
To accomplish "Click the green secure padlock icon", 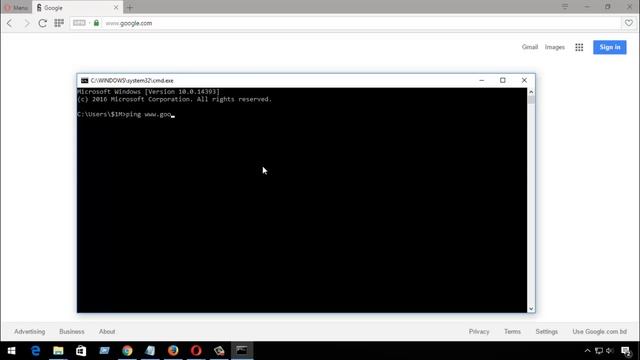I will (x=96, y=23).
